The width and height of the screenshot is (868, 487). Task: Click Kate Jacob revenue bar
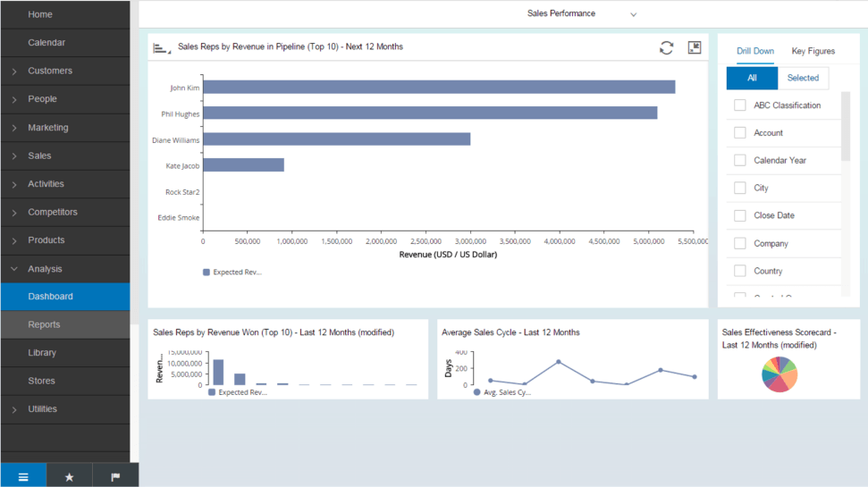coord(243,165)
